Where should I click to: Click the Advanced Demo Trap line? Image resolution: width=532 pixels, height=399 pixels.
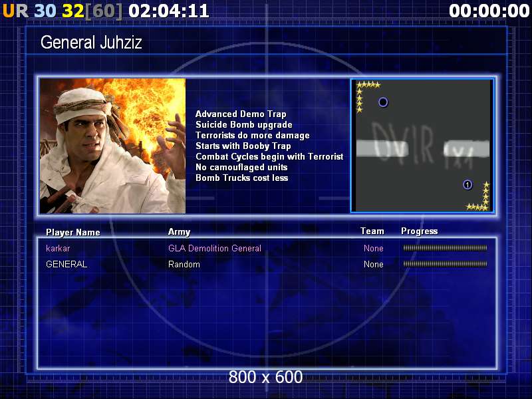[241, 114]
